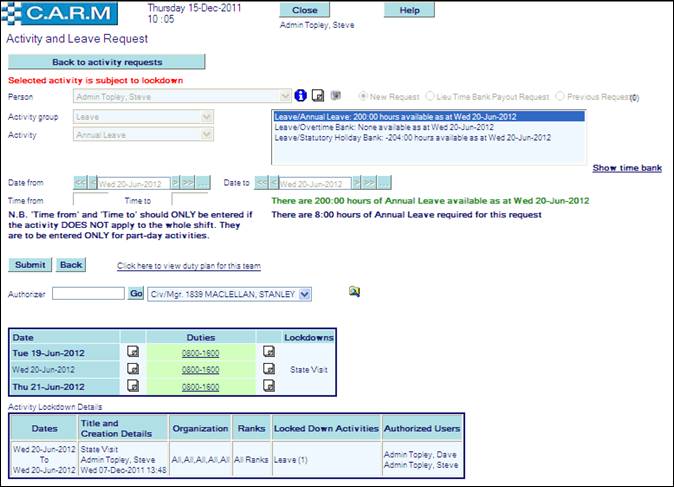Open the left note icon for Thu 21-Jun-2012
This screenshot has height=487, width=674.
(x=133, y=387)
